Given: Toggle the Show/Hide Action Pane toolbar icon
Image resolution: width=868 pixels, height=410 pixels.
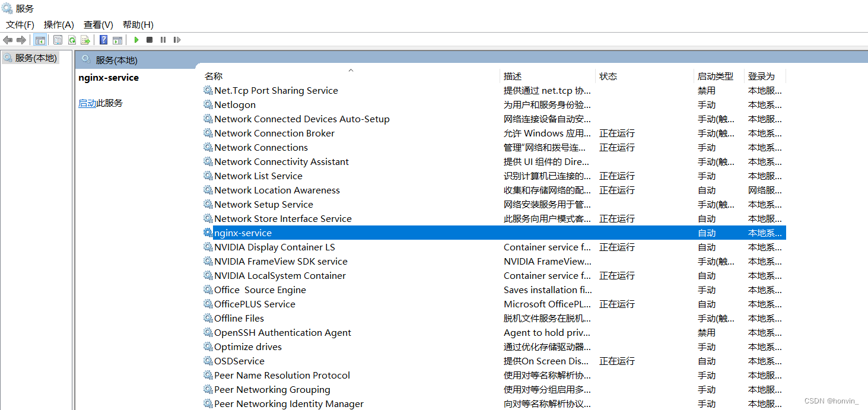Looking at the screenshot, I should pos(117,40).
